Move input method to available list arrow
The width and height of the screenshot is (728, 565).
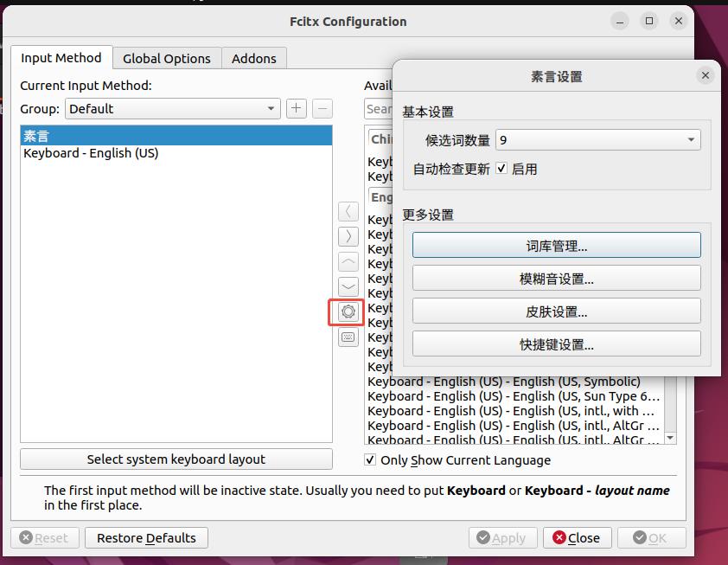point(348,236)
